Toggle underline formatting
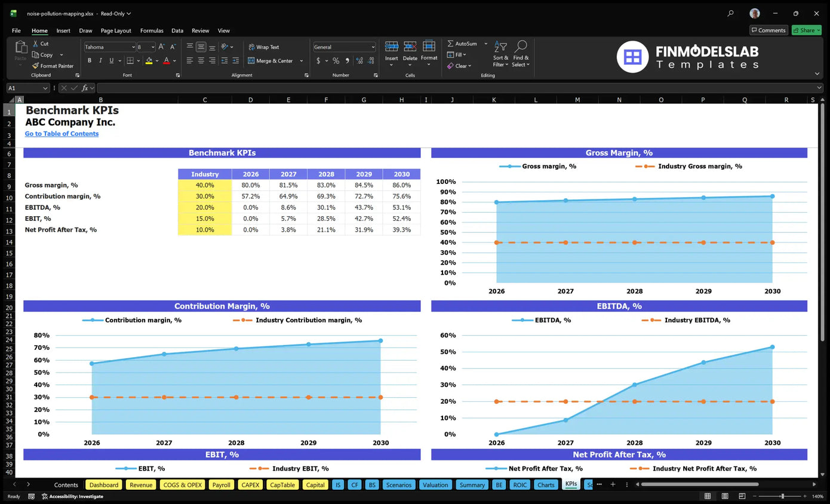This screenshot has width=830, height=504. 111,60
